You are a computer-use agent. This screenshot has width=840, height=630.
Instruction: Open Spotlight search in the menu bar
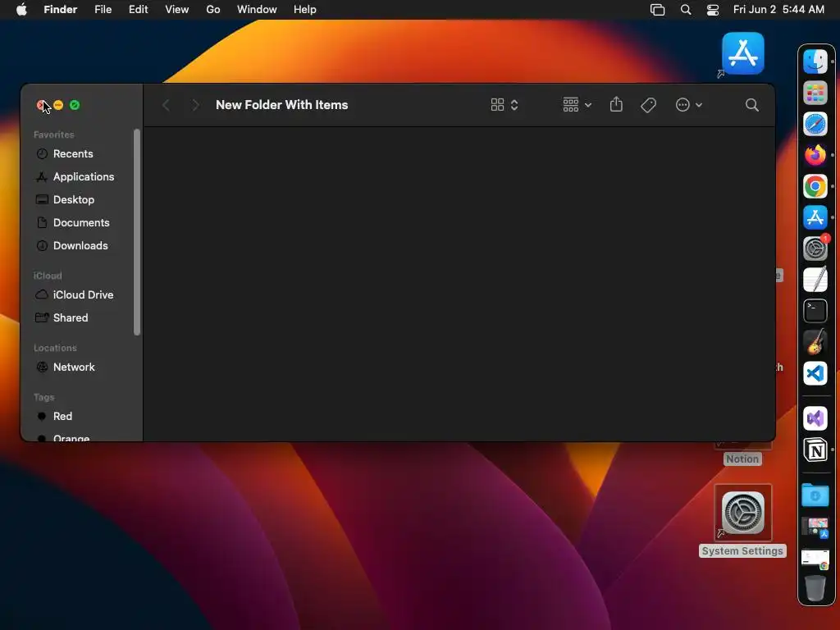click(685, 10)
